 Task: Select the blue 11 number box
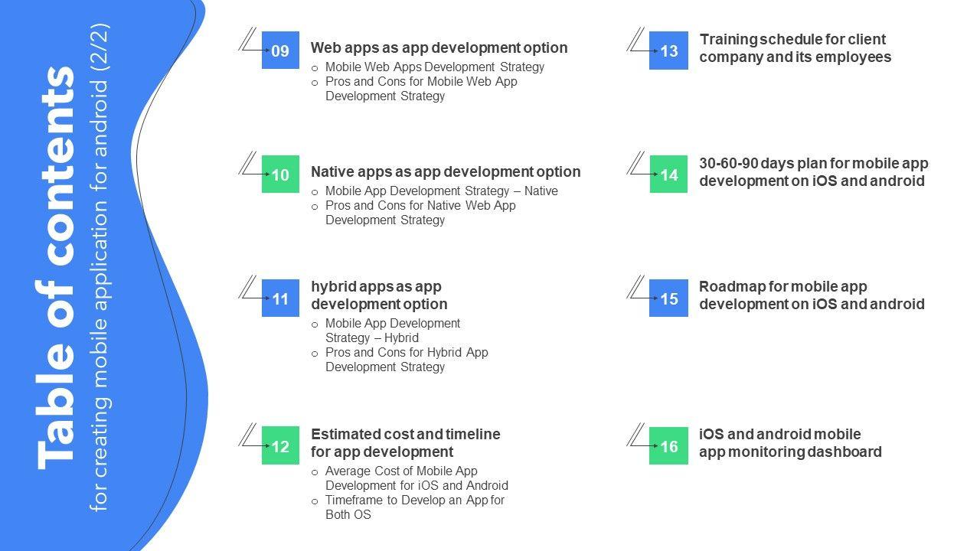[280, 298]
